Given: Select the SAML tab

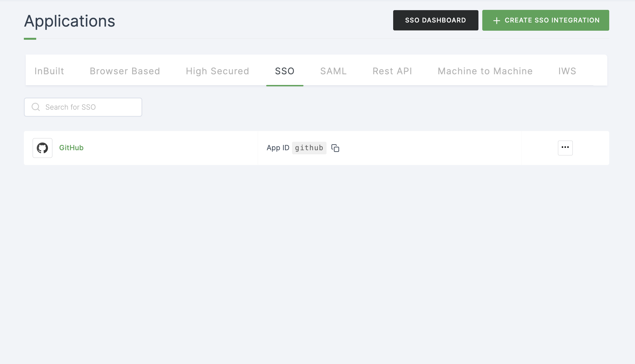Looking at the screenshot, I should (333, 71).
